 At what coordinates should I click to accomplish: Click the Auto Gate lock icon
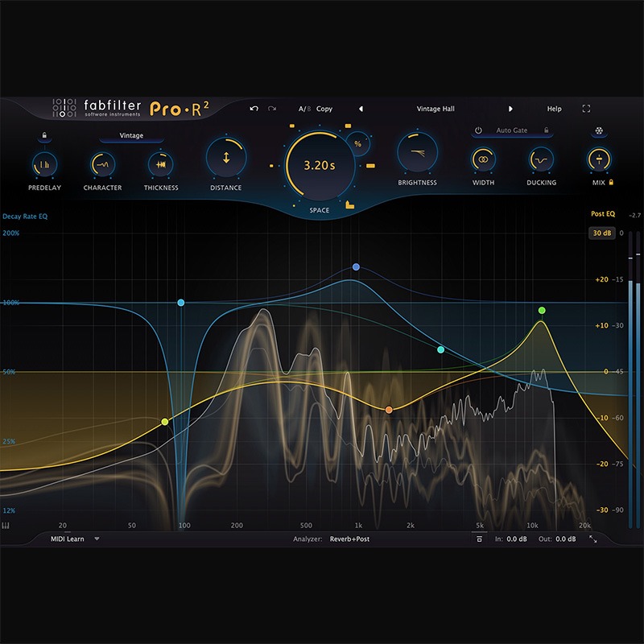point(547,130)
